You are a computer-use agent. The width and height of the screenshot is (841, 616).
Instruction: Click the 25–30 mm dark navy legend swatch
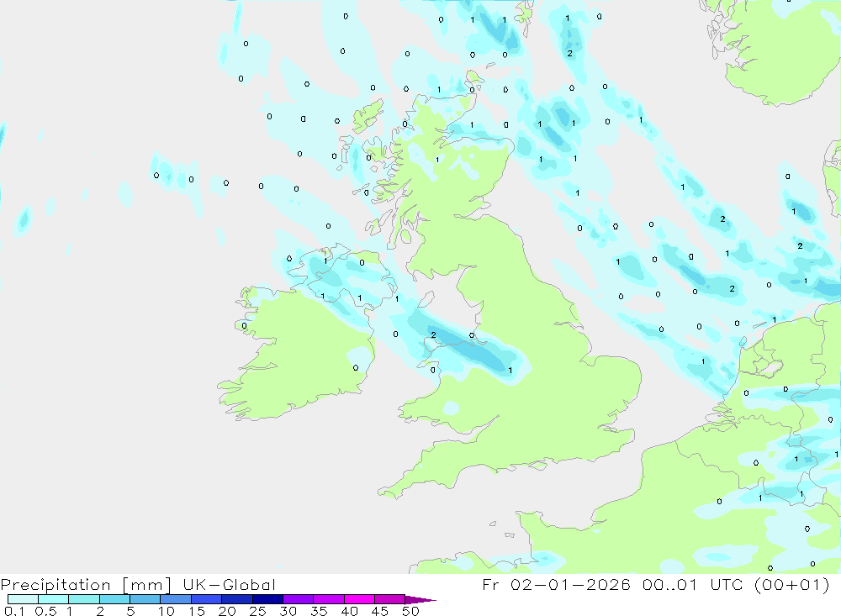point(267,599)
